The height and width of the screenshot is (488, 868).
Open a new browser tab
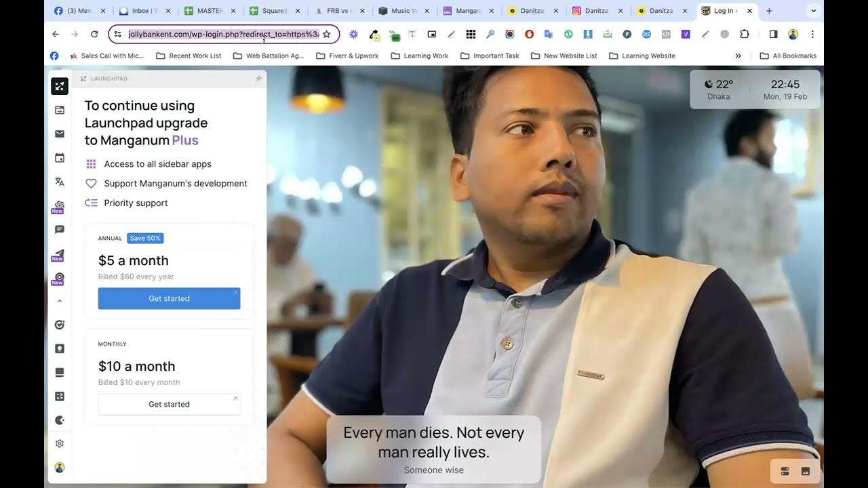[x=769, y=11]
